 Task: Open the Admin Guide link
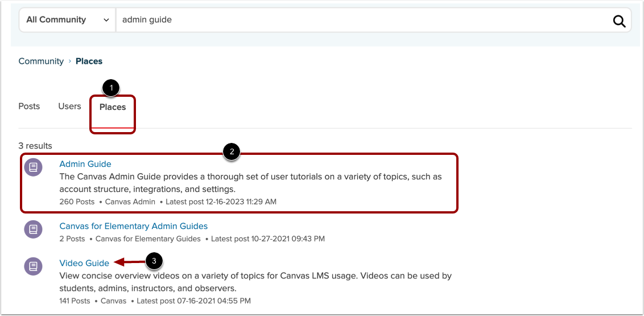point(85,164)
